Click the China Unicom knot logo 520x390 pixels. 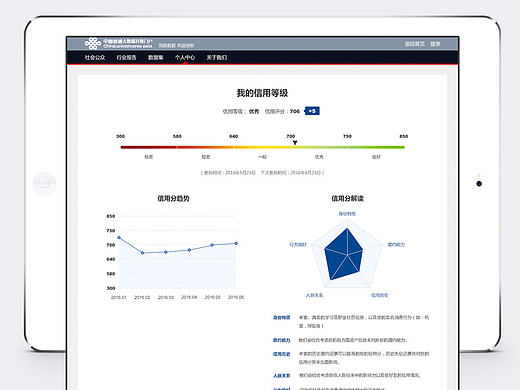click(x=93, y=44)
